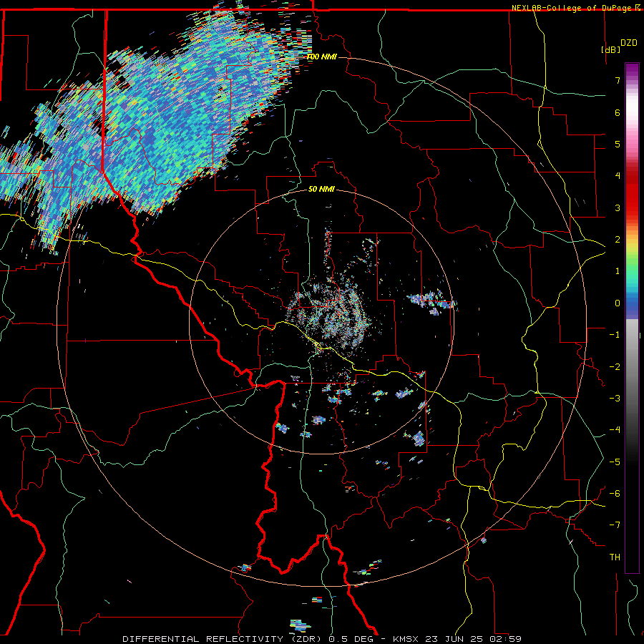Click the Differential Reflectivity (ZDR) caption text

click(224, 639)
